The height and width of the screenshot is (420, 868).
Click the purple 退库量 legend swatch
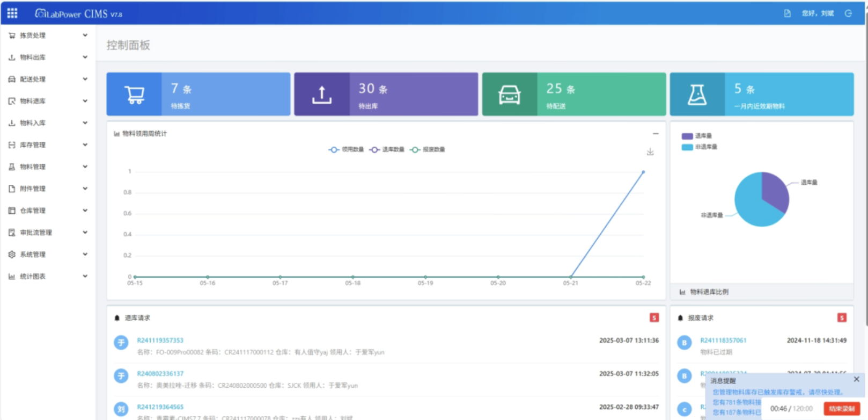point(687,136)
